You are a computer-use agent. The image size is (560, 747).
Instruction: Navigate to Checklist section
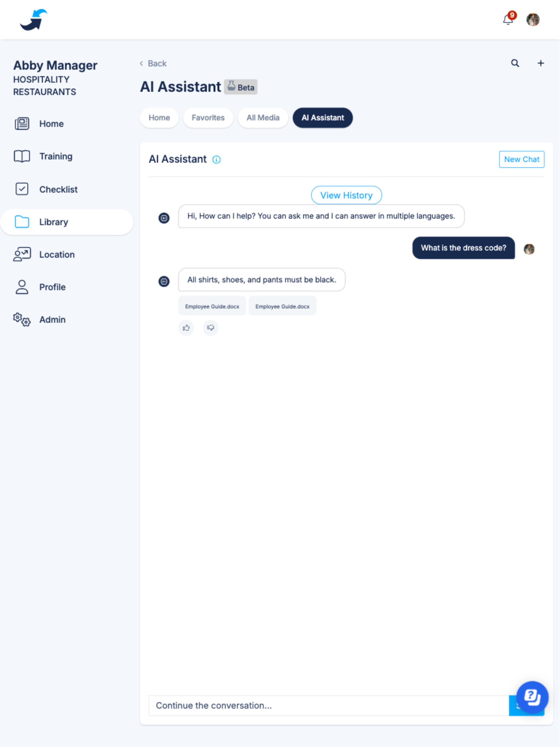point(58,189)
